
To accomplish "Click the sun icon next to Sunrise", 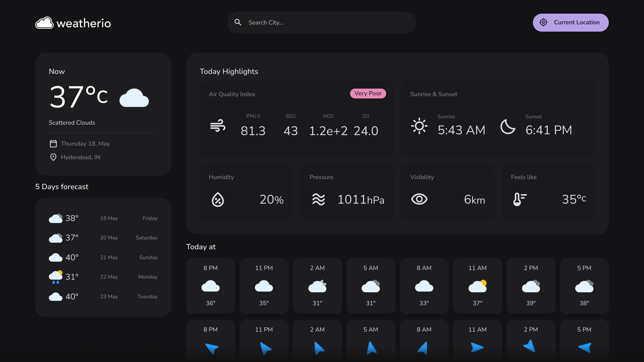I will click(419, 126).
